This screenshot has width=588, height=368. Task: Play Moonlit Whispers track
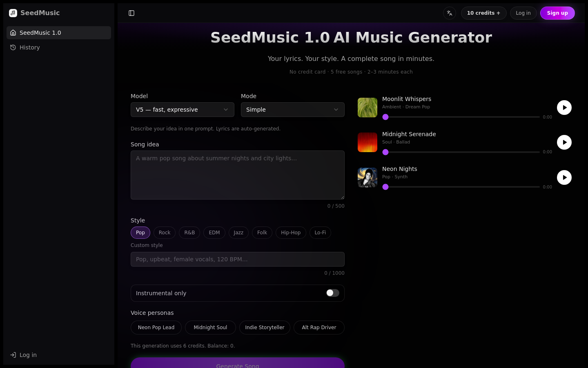564,108
